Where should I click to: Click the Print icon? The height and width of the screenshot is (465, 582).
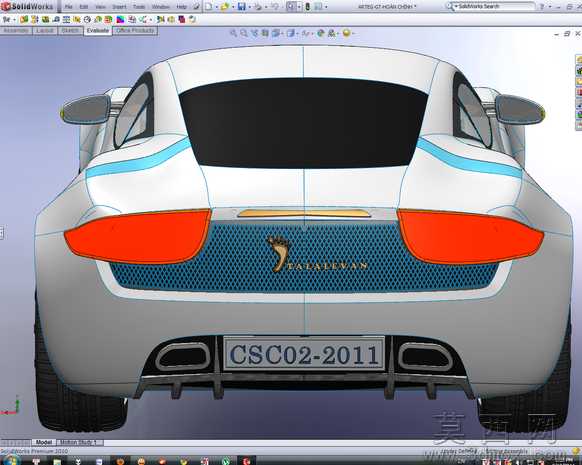[258, 7]
